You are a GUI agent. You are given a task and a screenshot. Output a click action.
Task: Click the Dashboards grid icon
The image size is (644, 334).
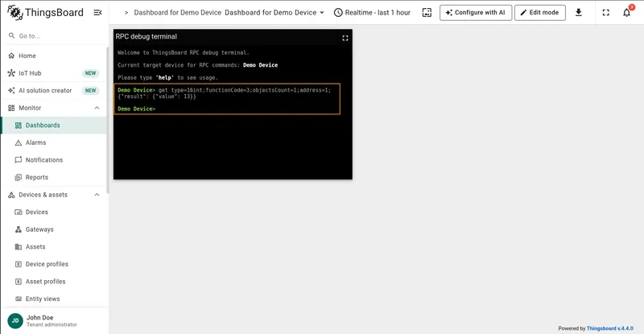[18, 126]
